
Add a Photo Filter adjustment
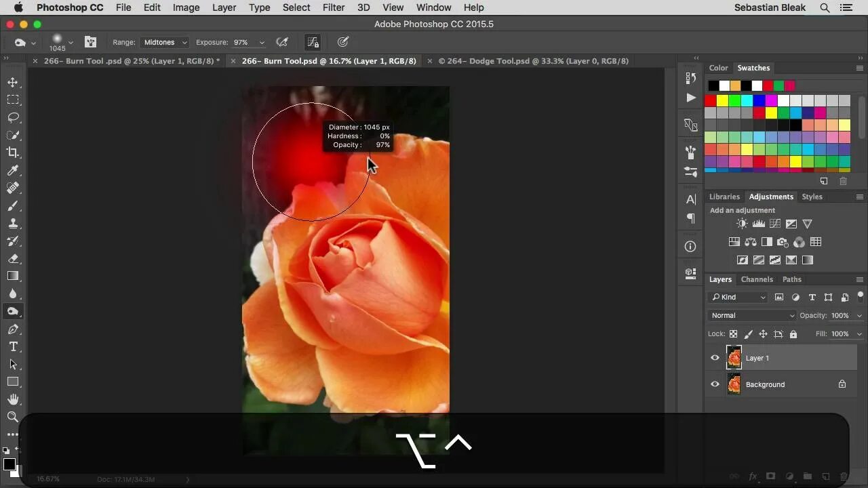pyautogui.click(x=783, y=242)
